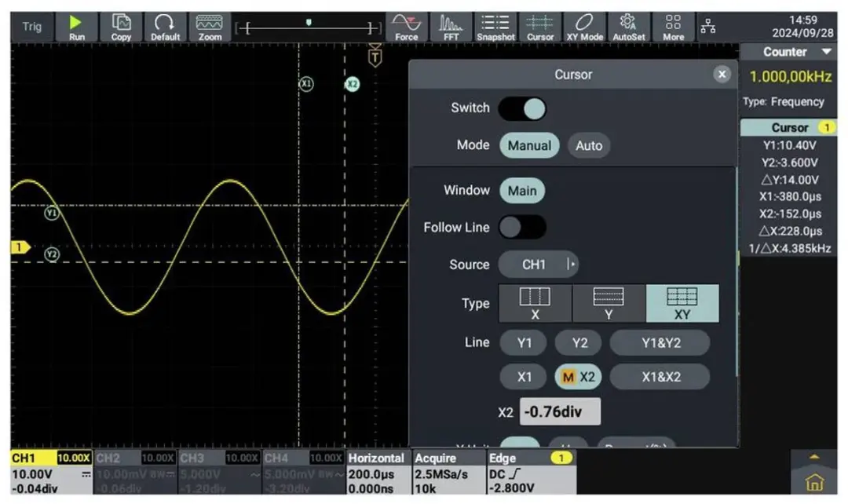Set cursor Mode to Manual

(x=529, y=145)
